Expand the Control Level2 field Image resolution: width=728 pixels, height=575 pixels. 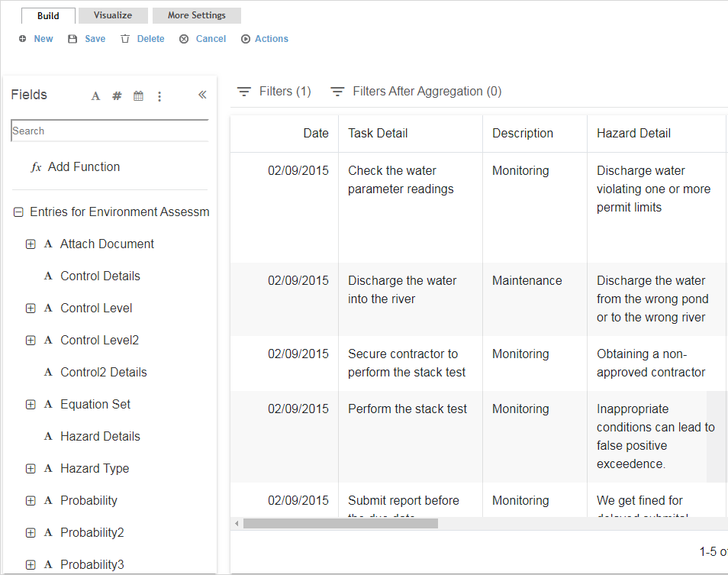click(x=31, y=341)
